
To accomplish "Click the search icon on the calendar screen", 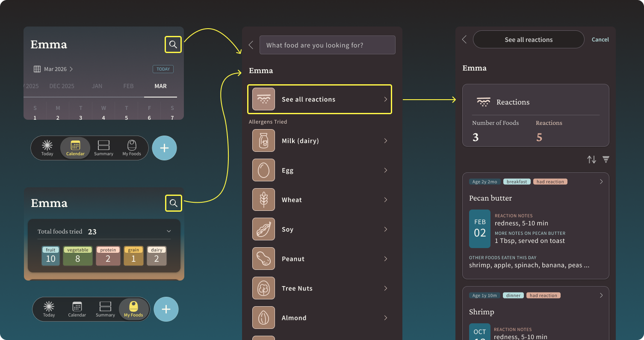I will (x=173, y=44).
